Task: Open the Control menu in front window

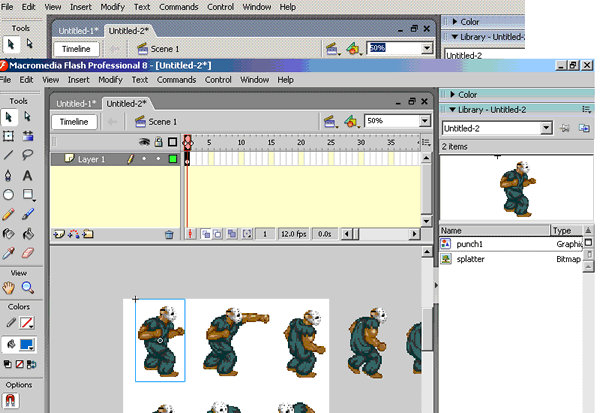Action: tap(218, 80)
